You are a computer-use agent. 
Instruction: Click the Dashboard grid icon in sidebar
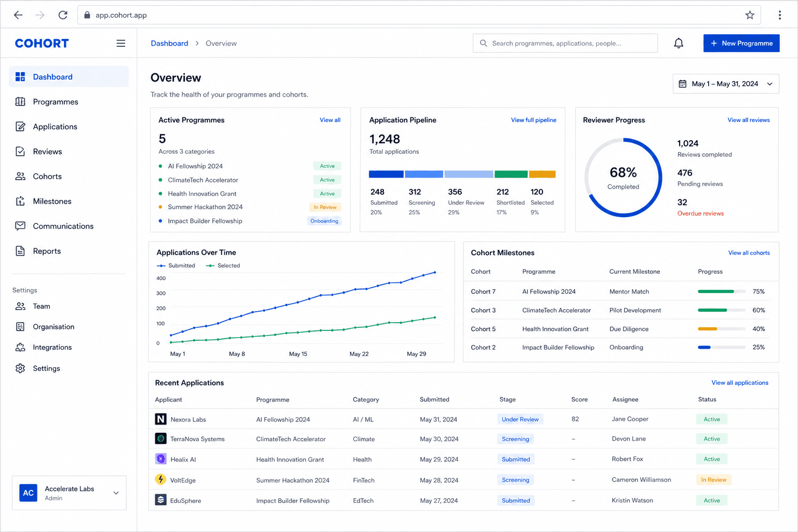[20, 77]
